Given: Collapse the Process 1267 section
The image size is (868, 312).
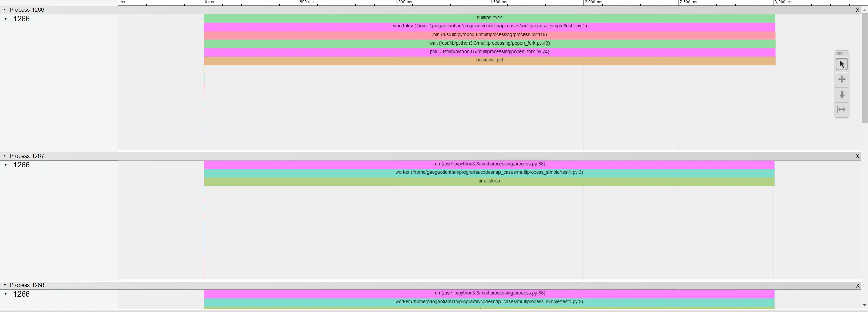Looking at the screenshot, I should pos(5,156).
